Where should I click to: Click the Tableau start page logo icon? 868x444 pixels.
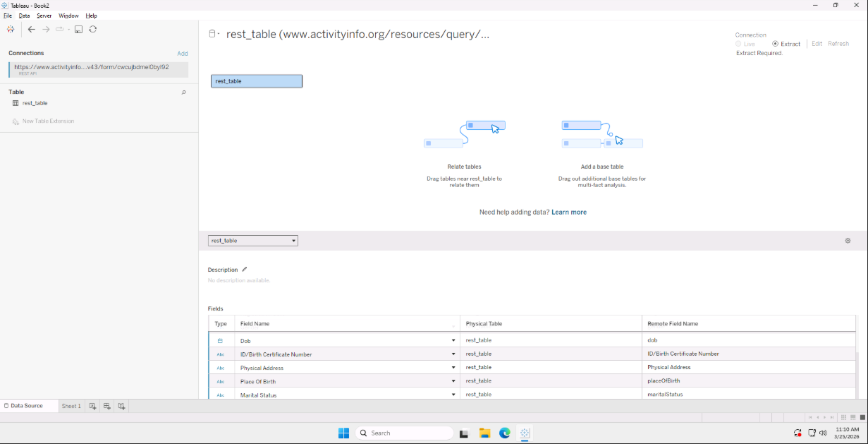[x=11, y=29]
